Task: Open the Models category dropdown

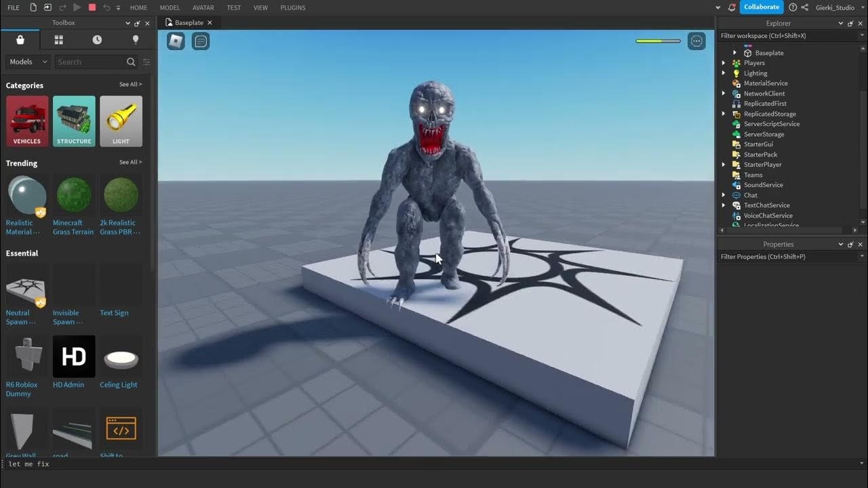Action: 28,62
